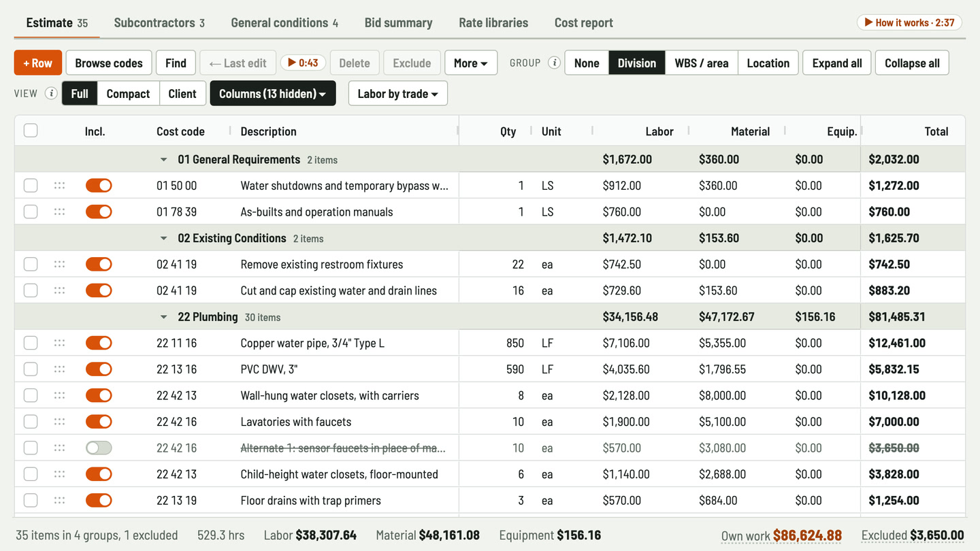The height and width of the screenshot is (551, 980).
Task: Switch to the Compact view
Action: pos(128,93)
